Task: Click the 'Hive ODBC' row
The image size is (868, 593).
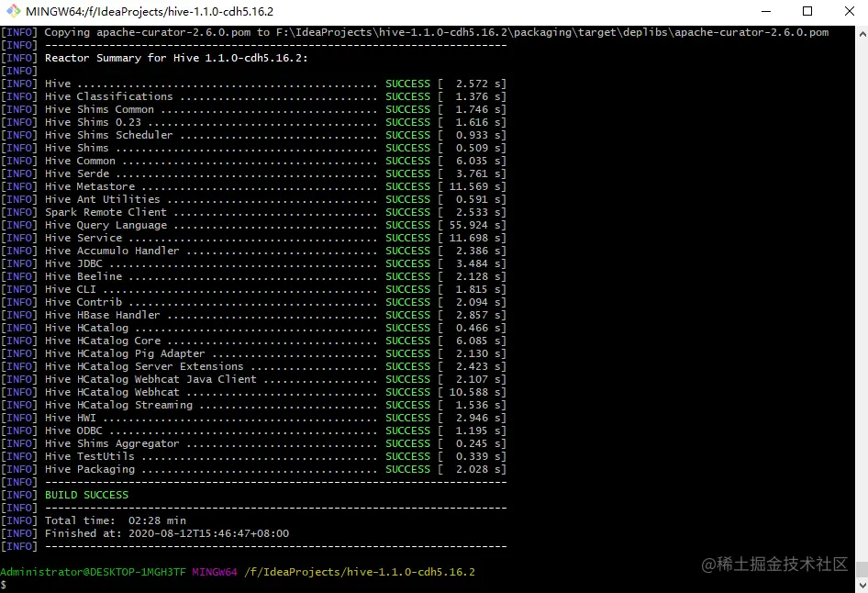Action: point(253,431)
